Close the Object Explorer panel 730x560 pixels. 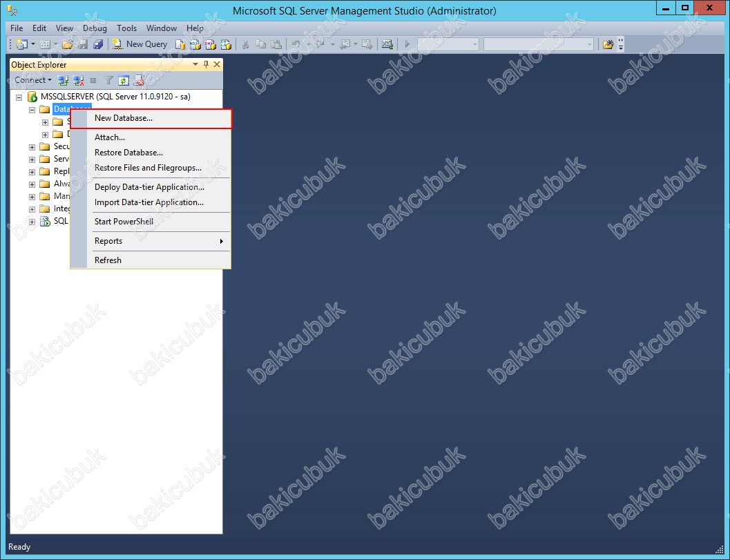click(216, 64)
